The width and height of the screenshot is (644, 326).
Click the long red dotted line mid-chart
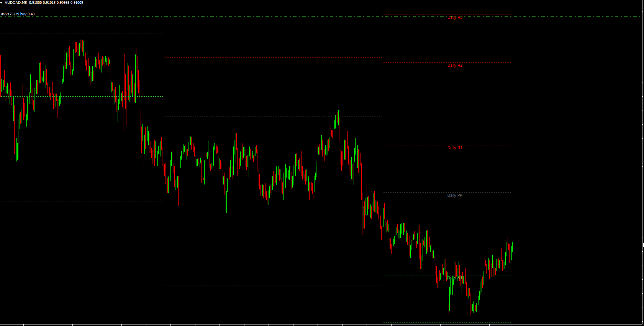coord(274,58)
